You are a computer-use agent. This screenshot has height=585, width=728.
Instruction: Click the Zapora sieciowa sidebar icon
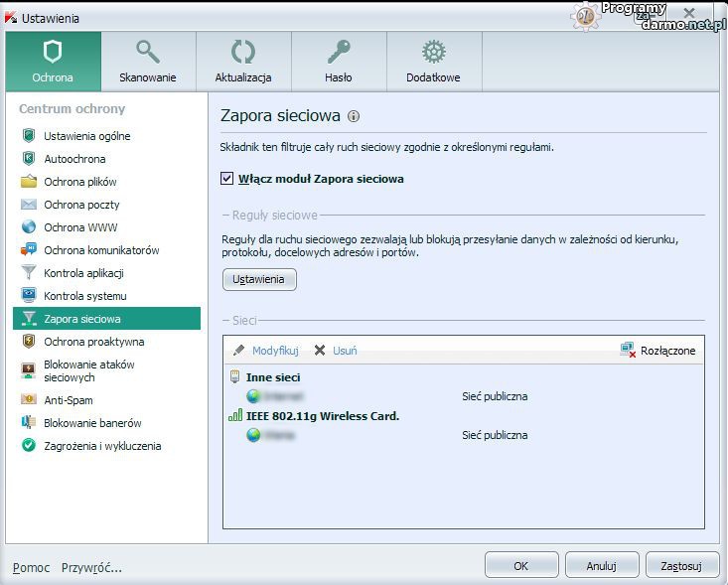(29, 318)
